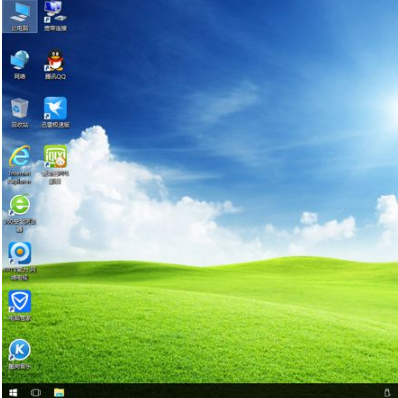The image size is (398, 398).
Task: Select the Recycle Bin desktop icon
Action: tap(20, 113)
